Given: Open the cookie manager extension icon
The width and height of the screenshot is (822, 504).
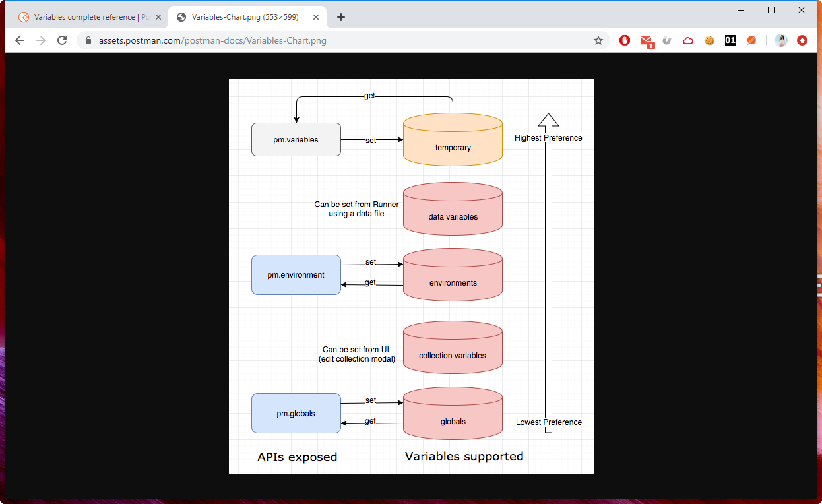Looking at the screenshot, I should 709,40.
